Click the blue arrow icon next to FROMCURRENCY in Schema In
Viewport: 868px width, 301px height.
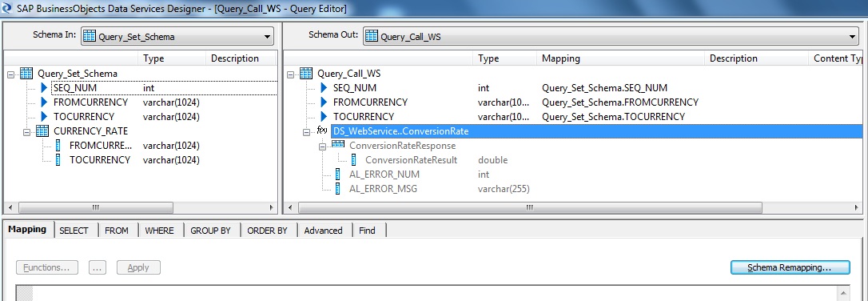pyautogui.click(x=45, y=102)
